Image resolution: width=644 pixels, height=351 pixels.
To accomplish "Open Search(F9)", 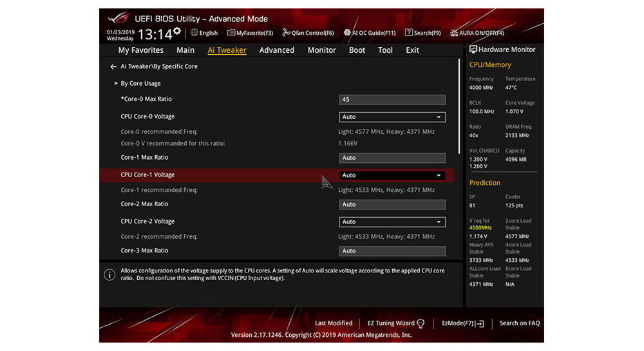I will (x=427, y=33).
